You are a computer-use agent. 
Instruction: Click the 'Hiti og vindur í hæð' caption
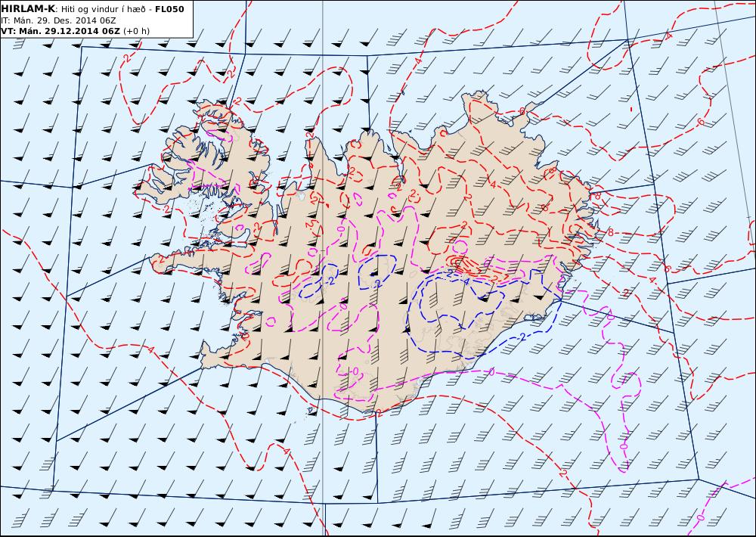104,10
